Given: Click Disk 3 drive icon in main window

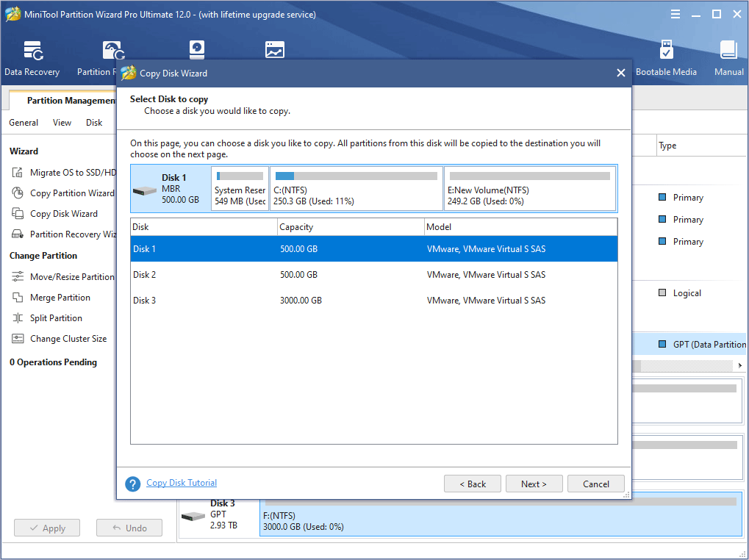Looking at the screenshot, I should click(193, 516).
